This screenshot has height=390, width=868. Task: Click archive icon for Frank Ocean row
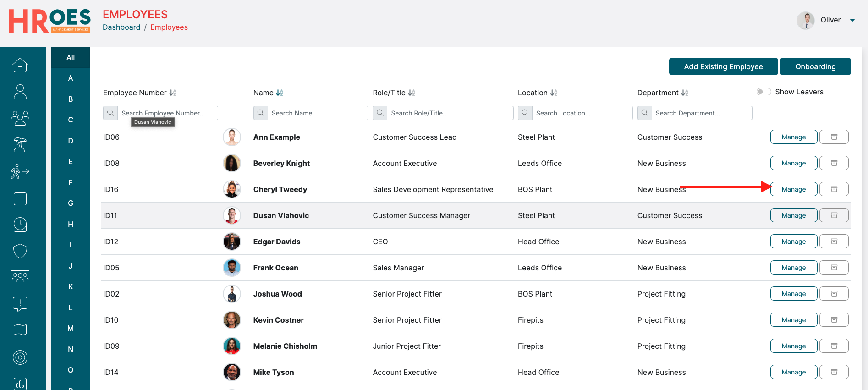point(834,268)
